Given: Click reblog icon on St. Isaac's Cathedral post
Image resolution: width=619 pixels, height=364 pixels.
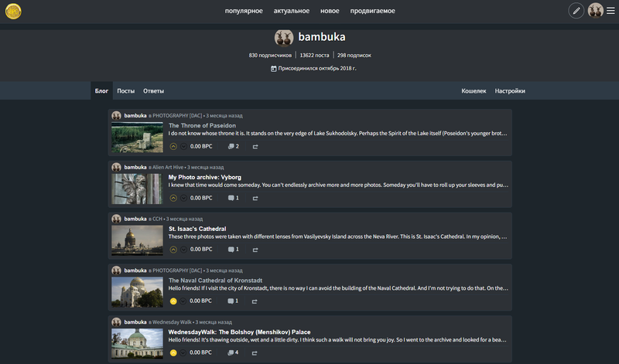Looking at the screenshot, I should coord(255,250).
